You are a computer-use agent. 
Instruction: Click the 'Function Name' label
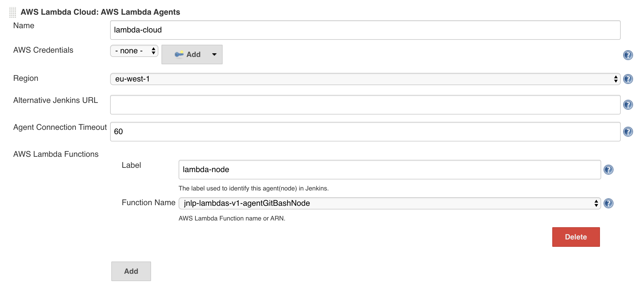coord(149,202)
